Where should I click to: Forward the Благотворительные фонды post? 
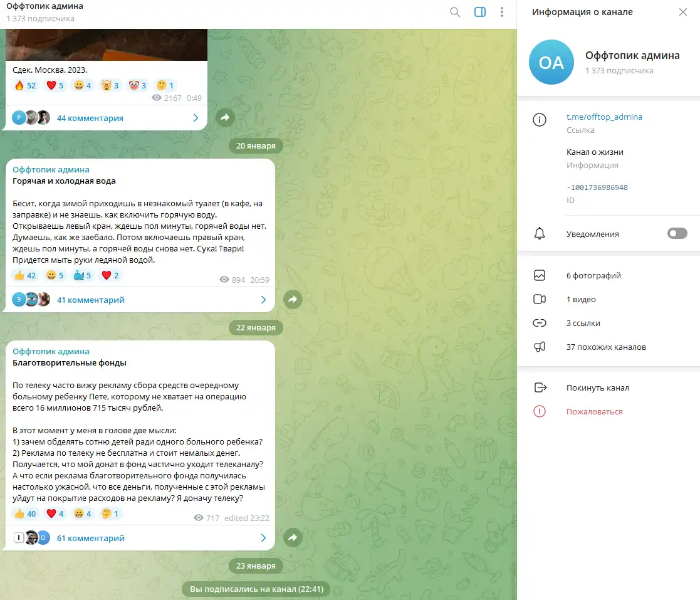(293, 537)
